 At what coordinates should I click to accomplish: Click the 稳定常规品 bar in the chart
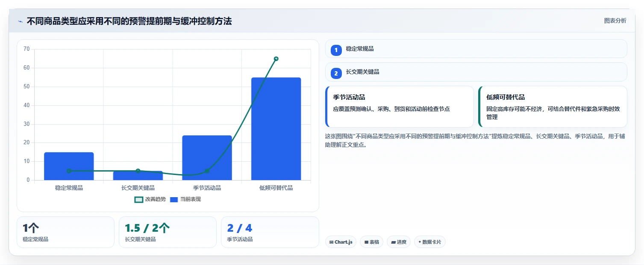pyautogui.click(x=69, y=166)
